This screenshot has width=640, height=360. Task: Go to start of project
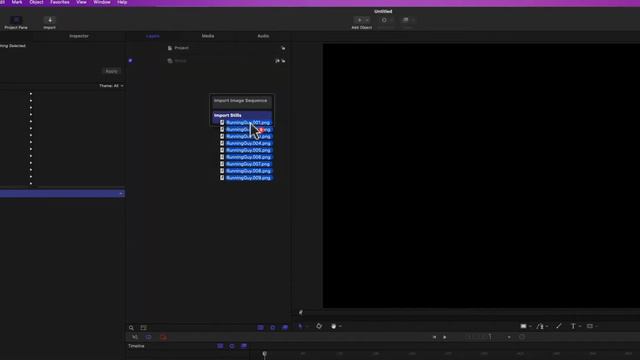(x=434, y=337)
